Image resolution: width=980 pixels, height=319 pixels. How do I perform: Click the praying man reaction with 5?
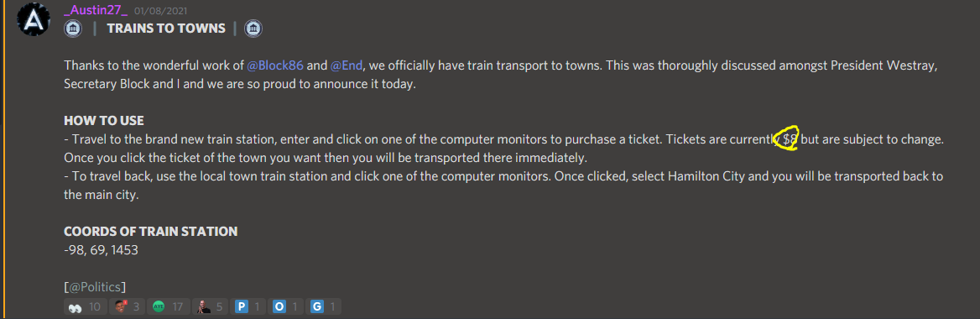click(211, 306)
